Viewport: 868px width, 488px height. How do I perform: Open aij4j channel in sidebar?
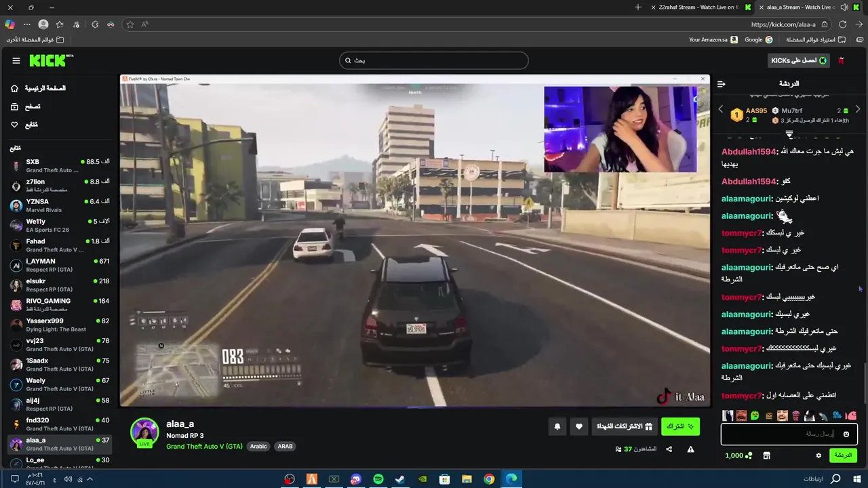point(59,404)
